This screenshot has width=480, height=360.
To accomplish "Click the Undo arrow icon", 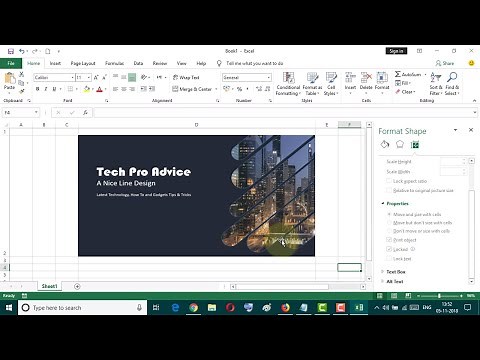I will (x=22, y=51).
